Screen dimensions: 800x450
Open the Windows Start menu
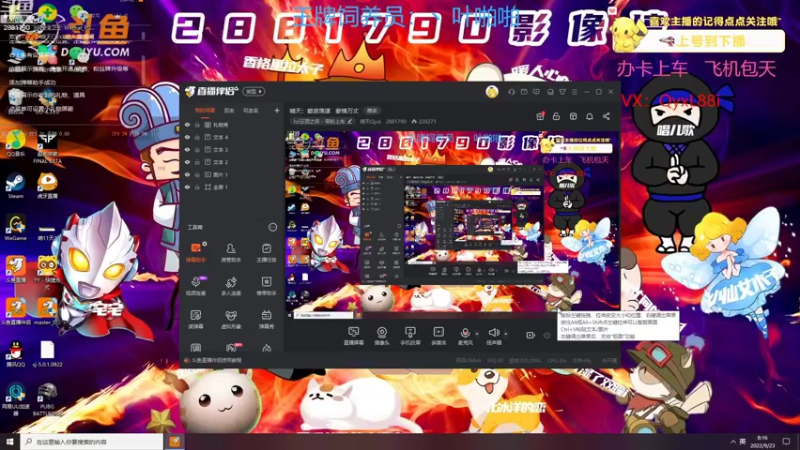click(10, 441)
